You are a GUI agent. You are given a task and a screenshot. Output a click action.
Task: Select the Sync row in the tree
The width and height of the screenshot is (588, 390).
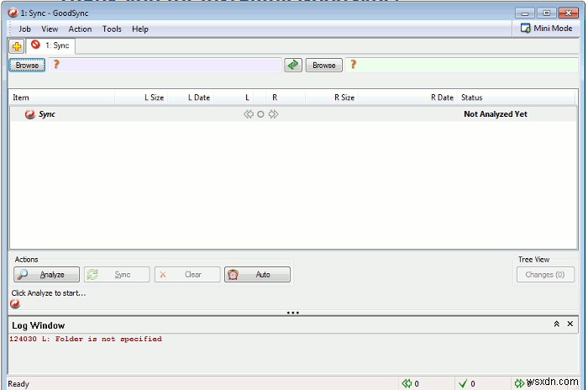[293, 114]
